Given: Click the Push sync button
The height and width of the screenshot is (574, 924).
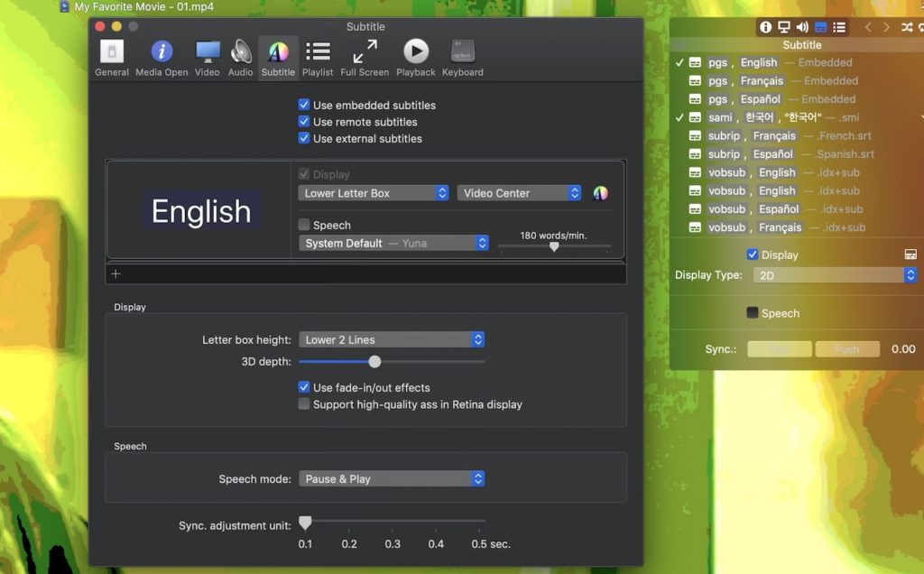Looking at the screenshot, I should coord(846,349).
